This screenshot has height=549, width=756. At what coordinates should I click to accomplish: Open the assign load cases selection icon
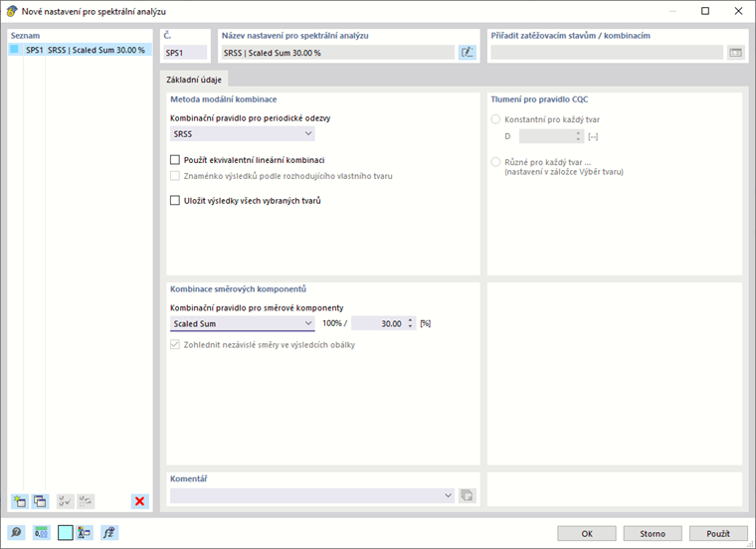[735, 53]
